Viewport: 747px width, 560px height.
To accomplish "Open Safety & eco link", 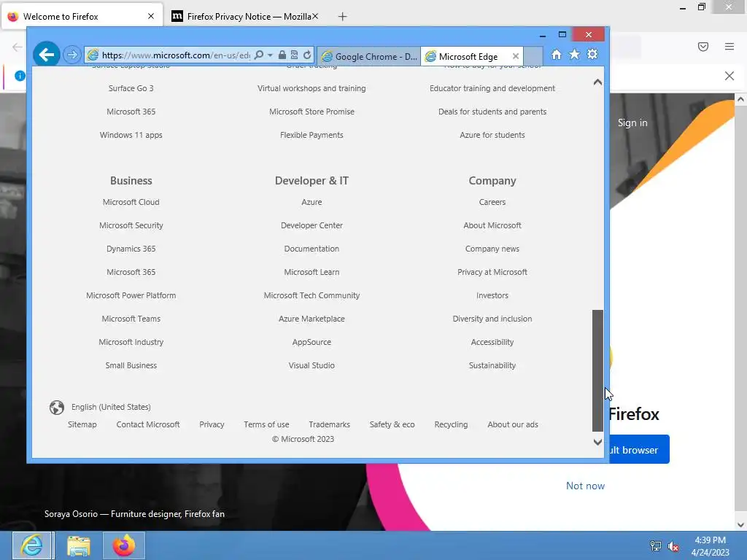I will (392, 424).
